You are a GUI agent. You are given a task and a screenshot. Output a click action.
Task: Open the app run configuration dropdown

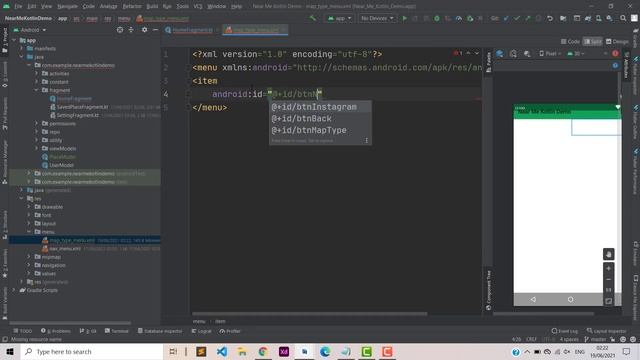pos(340,18)
